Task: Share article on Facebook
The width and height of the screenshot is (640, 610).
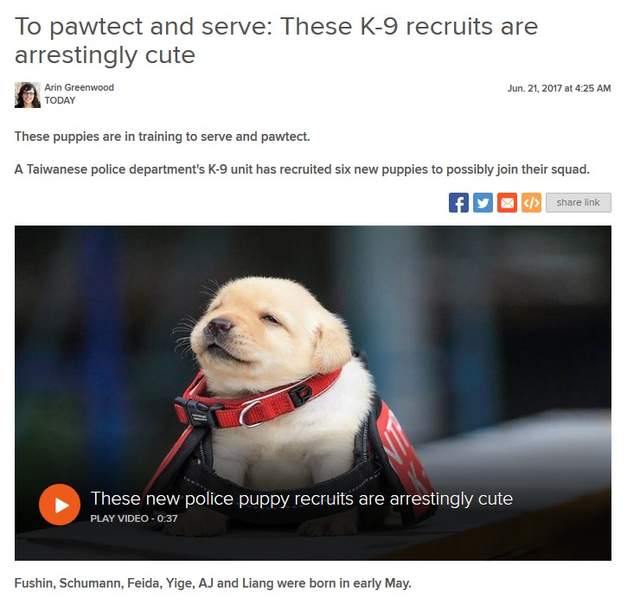Action: coord(458,203)
